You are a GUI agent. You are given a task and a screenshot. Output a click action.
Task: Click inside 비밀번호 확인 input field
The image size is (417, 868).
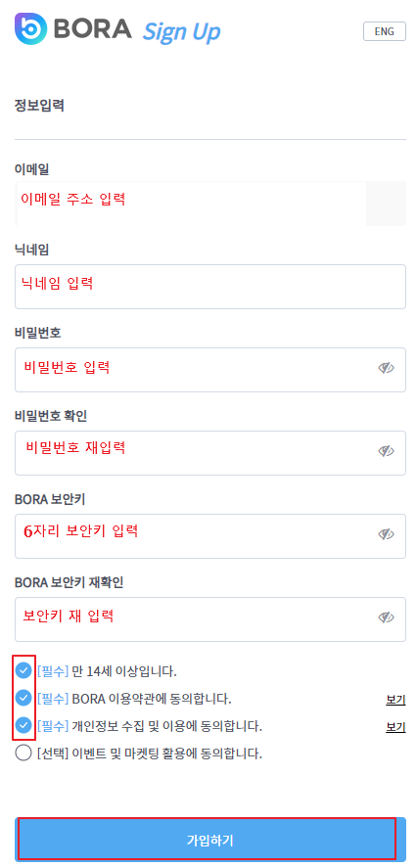pyautogui.click(x=209, y=453)
